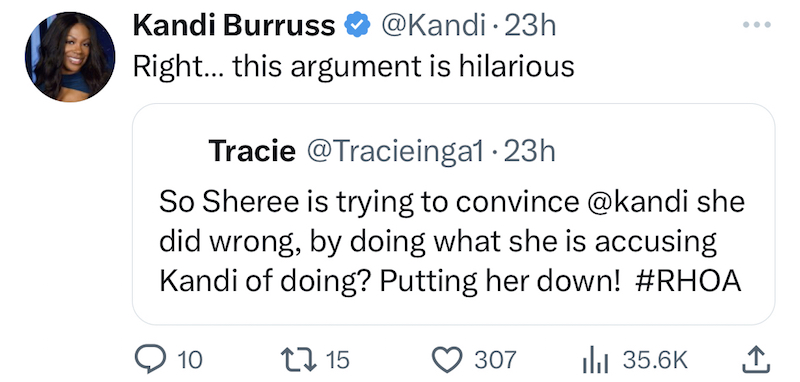Click the 10 replies count
This screenshot has width=800, height=382.
pyautogui.click(x=190, y=360)
